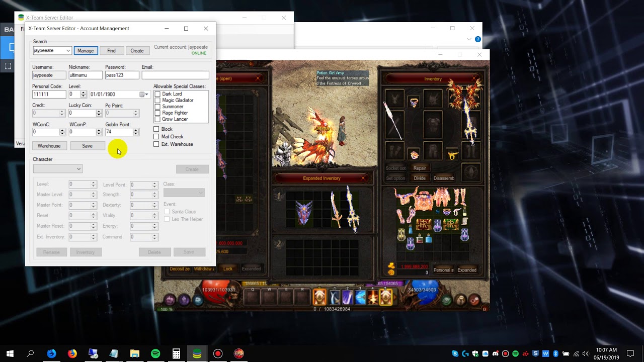
Task: Increase the WCoinP value
Action: (x=99, y=130)
